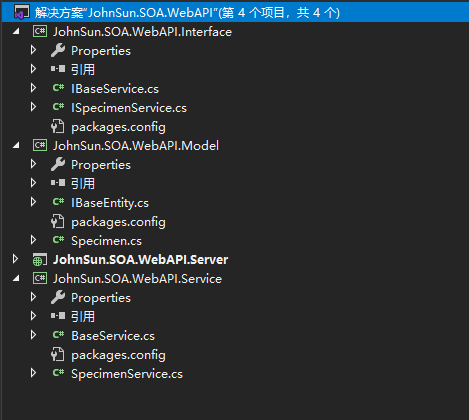This screenshot has width=469, height=420.
Task: Select the solution JohnSun.SOA.WebAPI header row
Action: pyautogui.click(x=235, y=12)
